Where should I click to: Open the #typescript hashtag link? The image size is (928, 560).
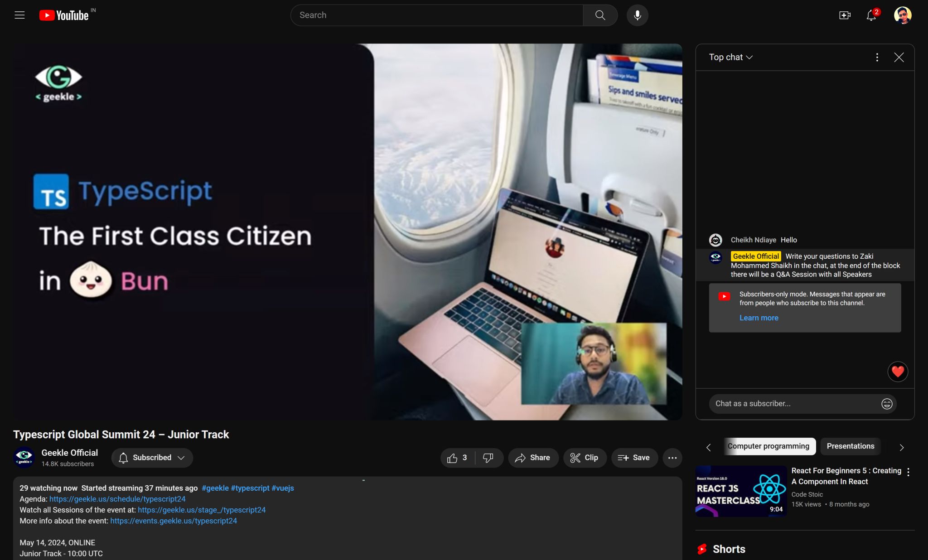coord(250,488)
